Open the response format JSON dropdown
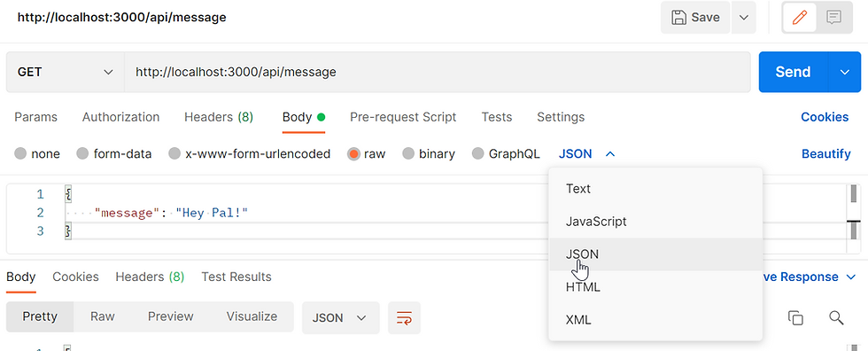Viewport: 868px width, 351px height. tap(340, 318)
